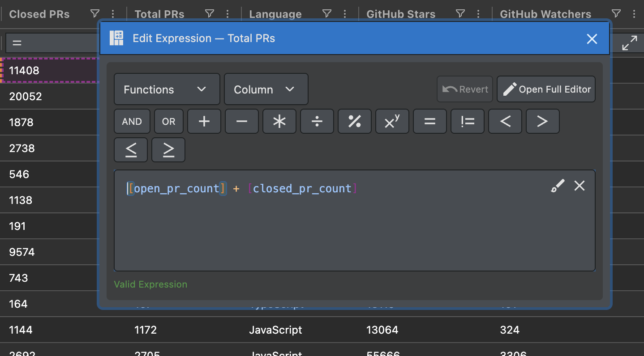The width and height of the screenshot is (644, 356).
Task: Open the Total PRs column menu
Action: coord(228,14)
